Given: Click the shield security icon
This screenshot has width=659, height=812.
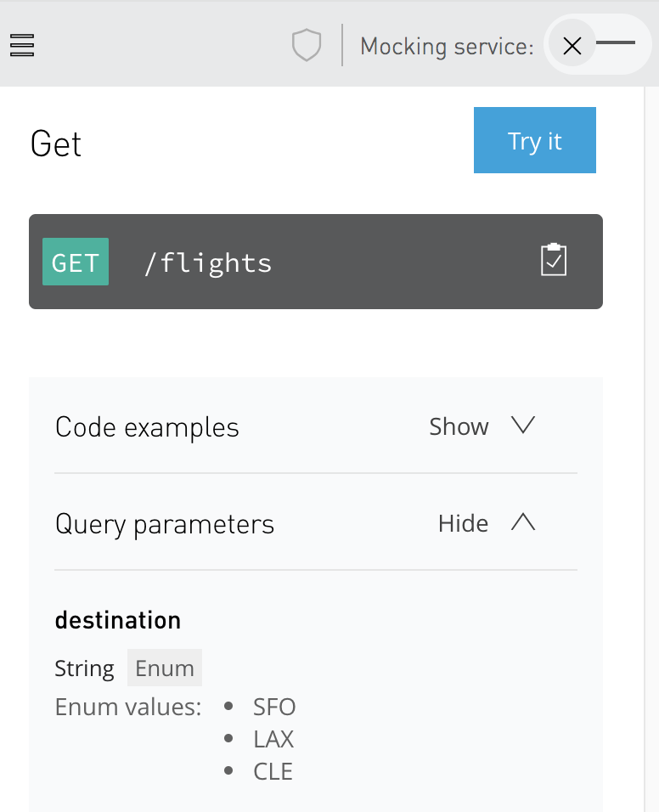Looking at the screenshot, I should [307, 45].
